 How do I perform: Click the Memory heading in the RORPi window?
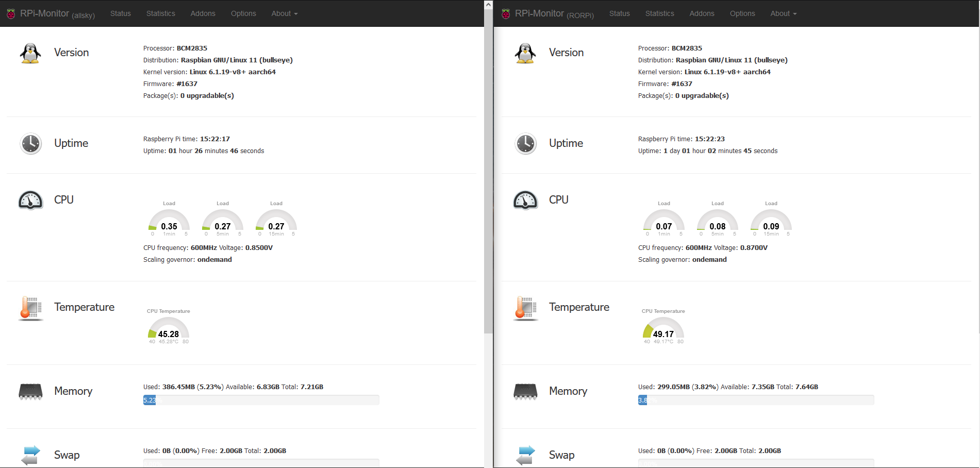pyautogui.click(x=568, y=391)
